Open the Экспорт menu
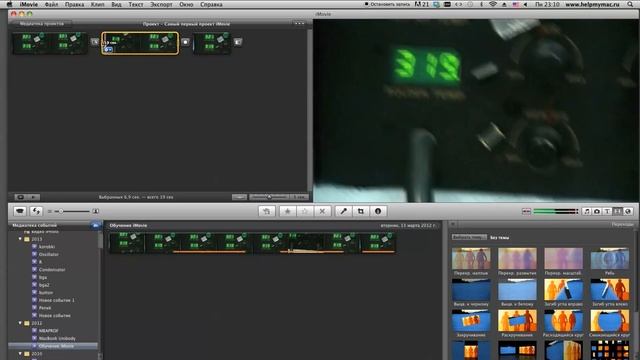 coord(161,4)
